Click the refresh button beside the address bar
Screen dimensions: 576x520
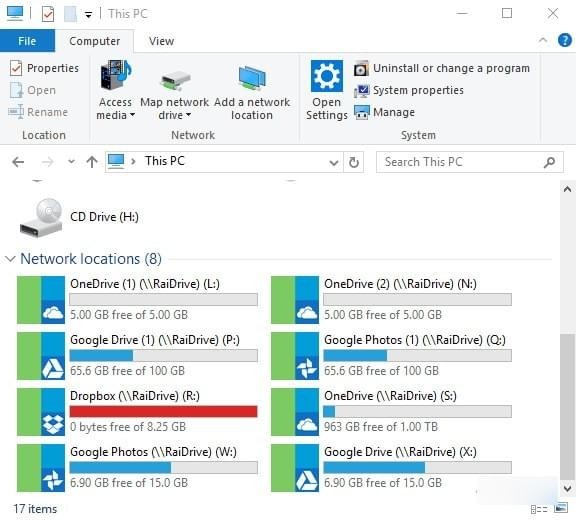pyautogui.click(x=353, y=162)
